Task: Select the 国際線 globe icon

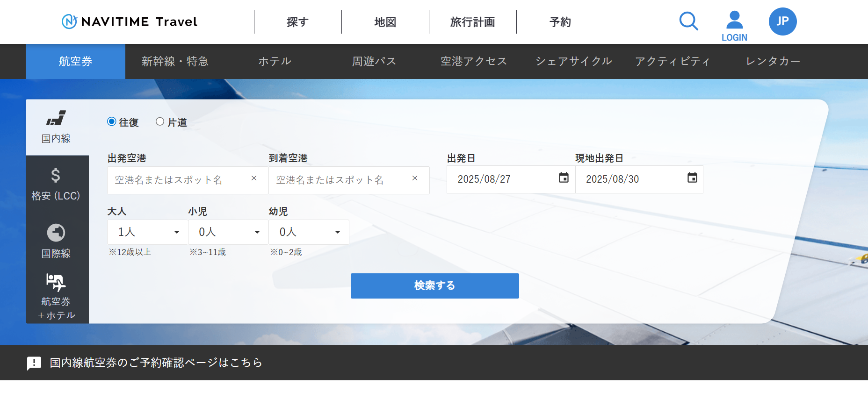Action: (x=56, y=233)
